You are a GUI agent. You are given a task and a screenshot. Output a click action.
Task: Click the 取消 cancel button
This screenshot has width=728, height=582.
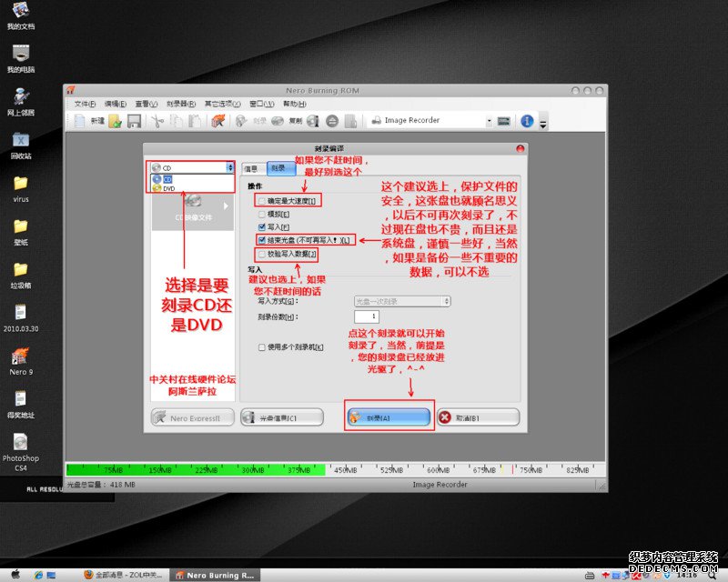click(x=479, y=417)
